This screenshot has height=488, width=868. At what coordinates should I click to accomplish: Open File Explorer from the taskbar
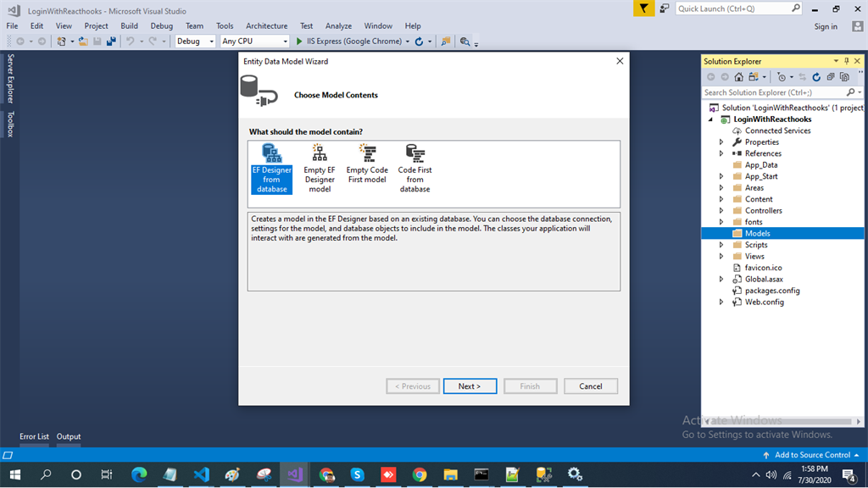click(451, 474)
